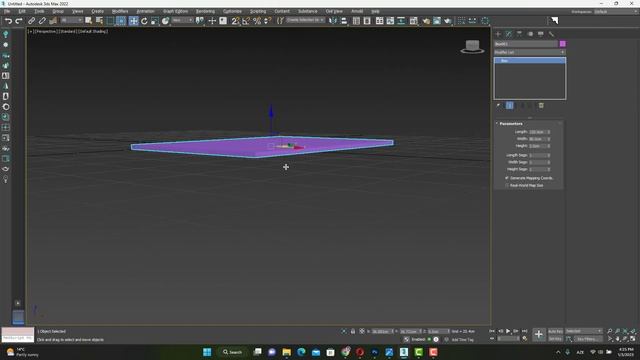
Task: Toggle Angle Snap in toolbar
Action: [x=246, y=20]
